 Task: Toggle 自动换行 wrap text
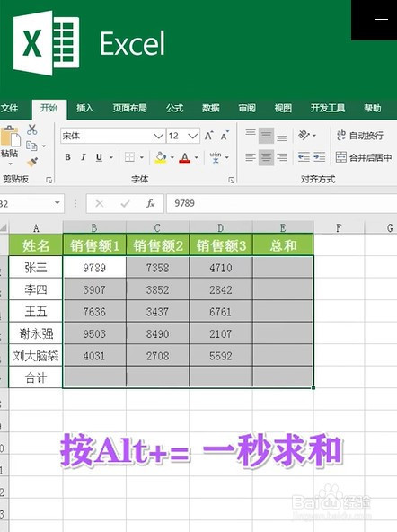359,136
